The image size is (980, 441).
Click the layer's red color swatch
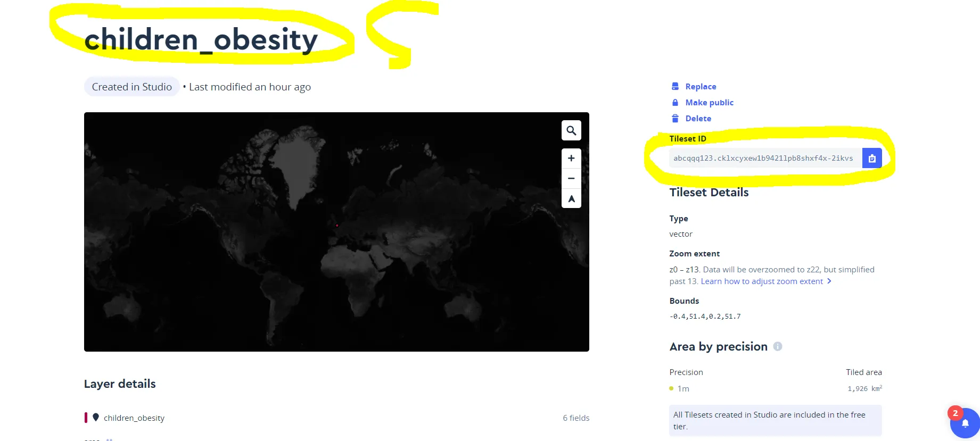[86, 418]
